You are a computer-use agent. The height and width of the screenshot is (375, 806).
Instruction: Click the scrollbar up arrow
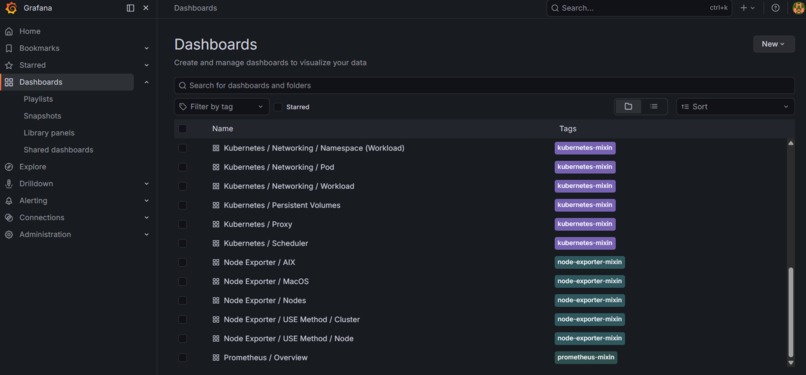(x=791, y=143)
